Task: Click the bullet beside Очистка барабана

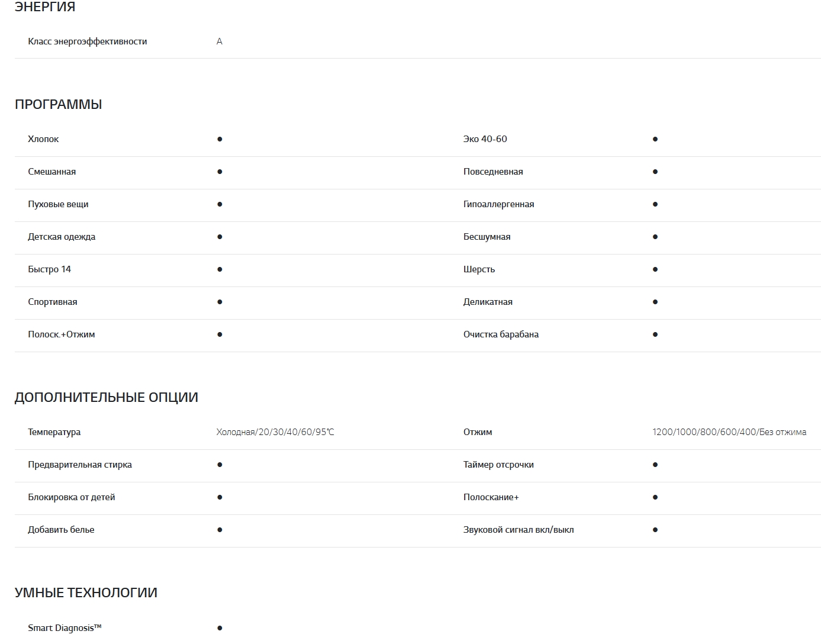Action: pos(655,334)
